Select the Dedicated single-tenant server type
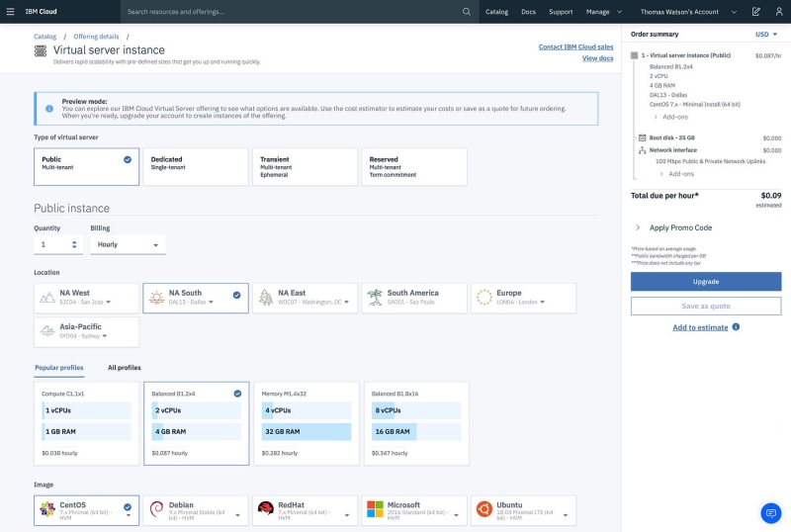The height and width of the screenshot is (532, 791). 196,166
